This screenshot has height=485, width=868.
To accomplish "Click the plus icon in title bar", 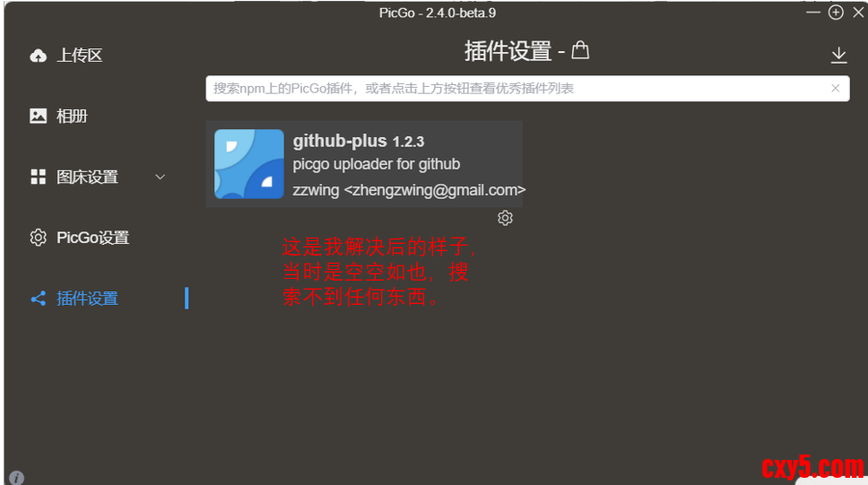I will tap(836, 13).
